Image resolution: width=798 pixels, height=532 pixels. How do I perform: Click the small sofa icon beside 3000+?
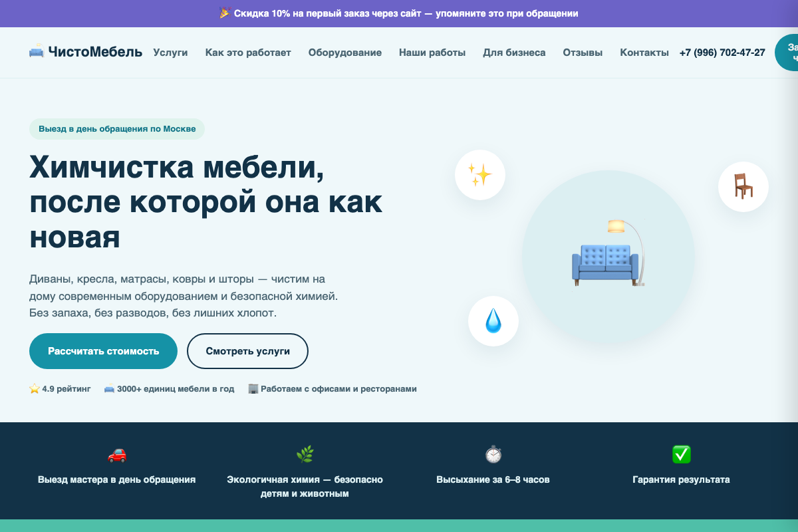109,389
